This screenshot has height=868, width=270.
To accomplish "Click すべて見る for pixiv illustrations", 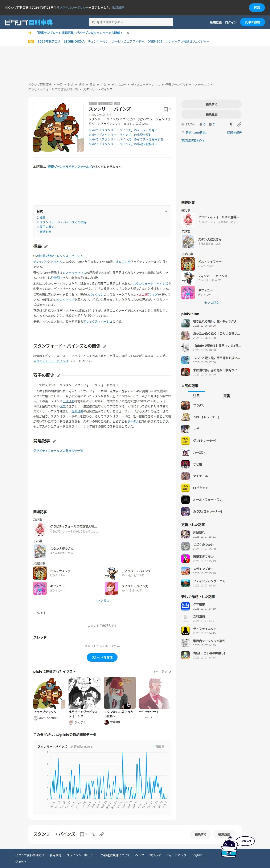I will pyautogui.click(x=162, y=672).
